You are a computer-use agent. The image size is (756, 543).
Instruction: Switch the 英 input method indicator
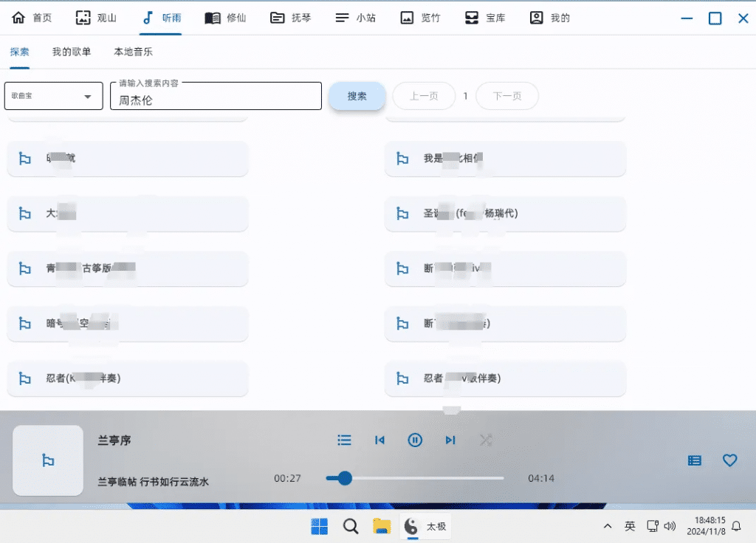pyautogui.click(x=630, y=526)
